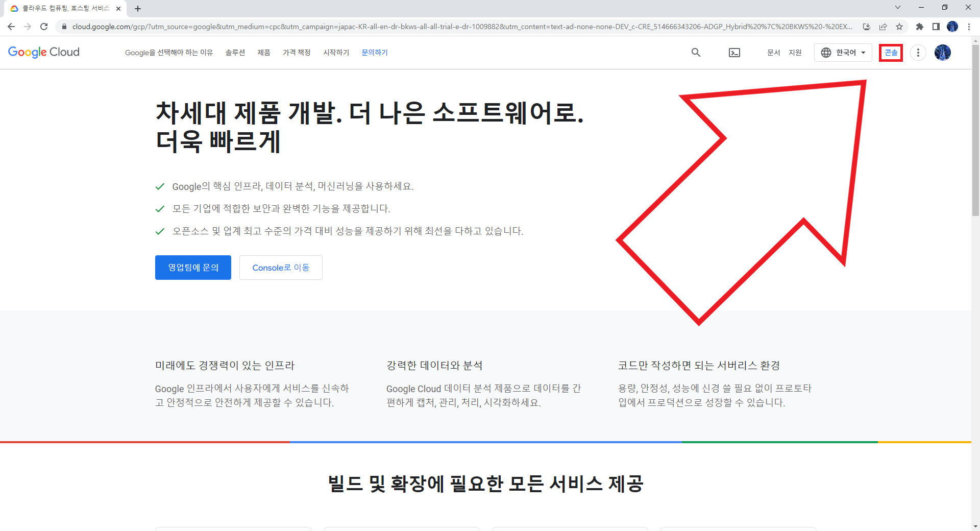Select the 가격 책정 nav item
The height and width of the screenshot is (531, 980).
tap(297, 53)
